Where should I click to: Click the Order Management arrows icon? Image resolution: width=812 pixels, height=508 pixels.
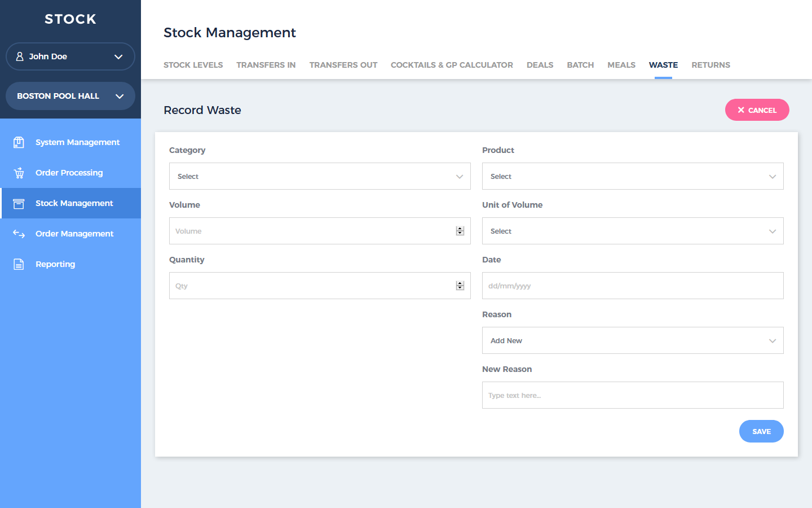[x=19, y=234]
